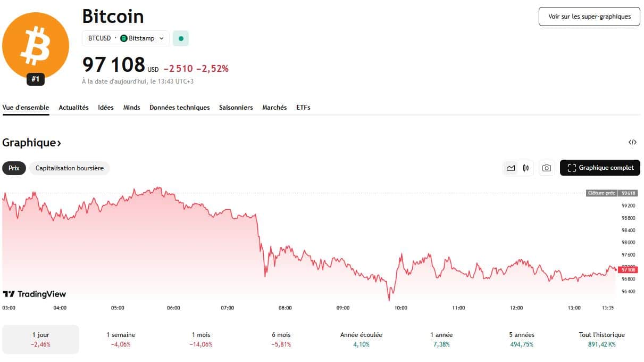Click Voir sur les super-graphiques button
Image resolution: width=644 pixels, height=362 pixels.
pyautogui.click(x=589, y=17)
